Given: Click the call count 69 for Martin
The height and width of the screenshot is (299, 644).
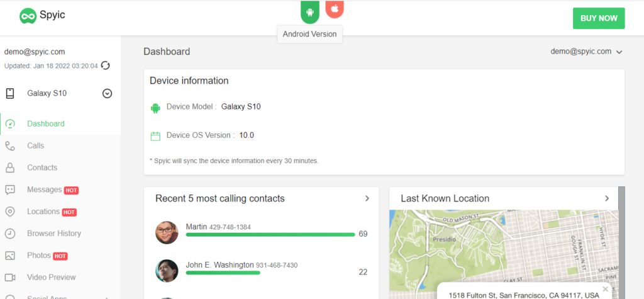Looking at the screenshot, I should click(x=363, y=234).
